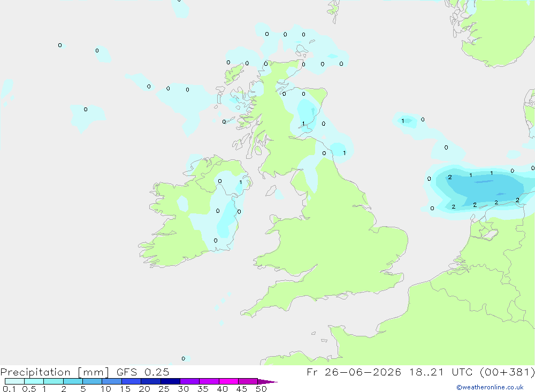Pick the 10–15 mm legend swatch
535x392 pixels.
click(x=112, y=381)
